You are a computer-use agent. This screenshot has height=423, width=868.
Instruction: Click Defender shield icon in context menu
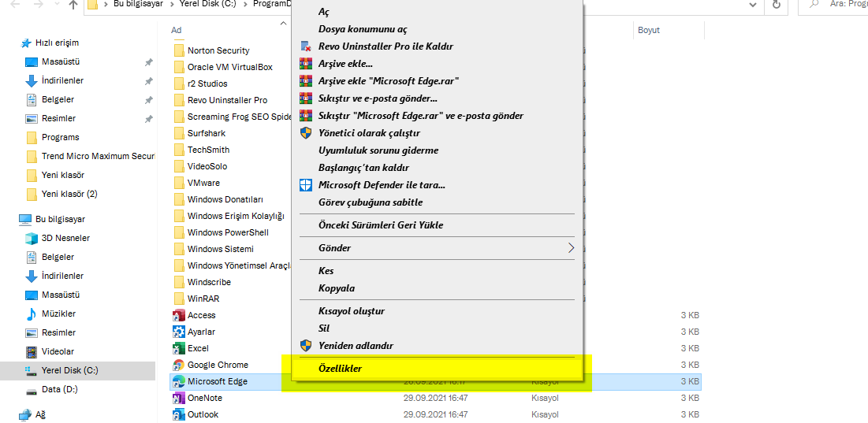pyautogui.click(x=306, y=184)
